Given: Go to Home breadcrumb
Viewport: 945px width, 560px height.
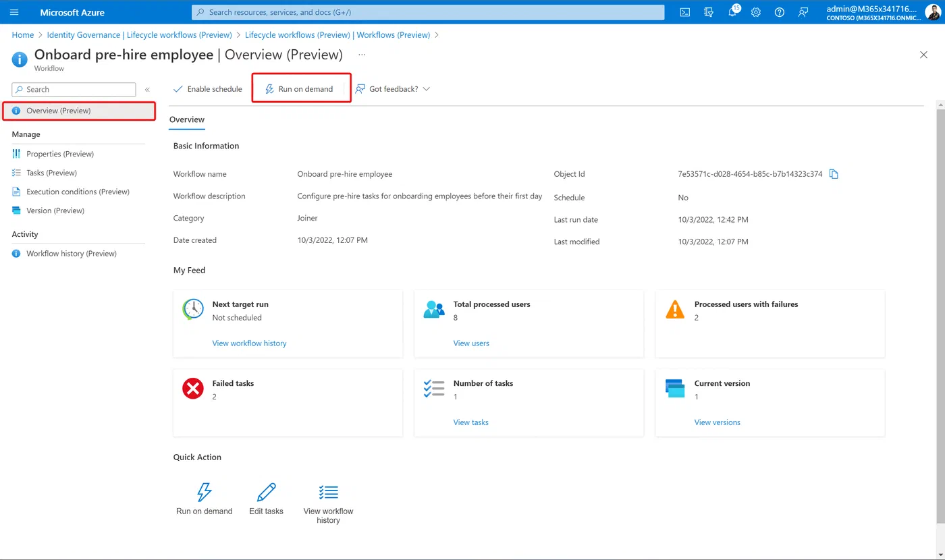Looking at the screenshot, I should point(23,34).
